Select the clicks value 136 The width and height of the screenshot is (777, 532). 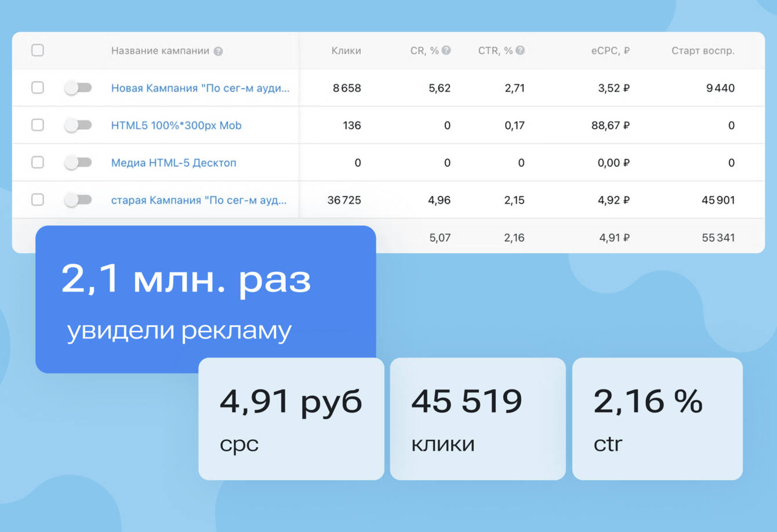[x=351, y=125]
